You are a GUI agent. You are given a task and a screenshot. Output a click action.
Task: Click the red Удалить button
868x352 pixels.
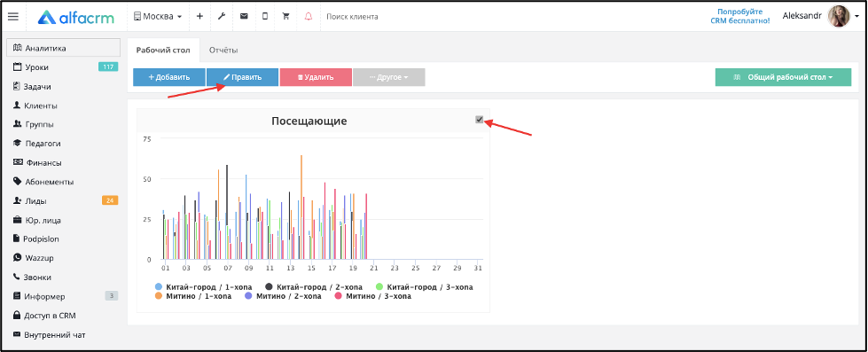tap(316, 77)
